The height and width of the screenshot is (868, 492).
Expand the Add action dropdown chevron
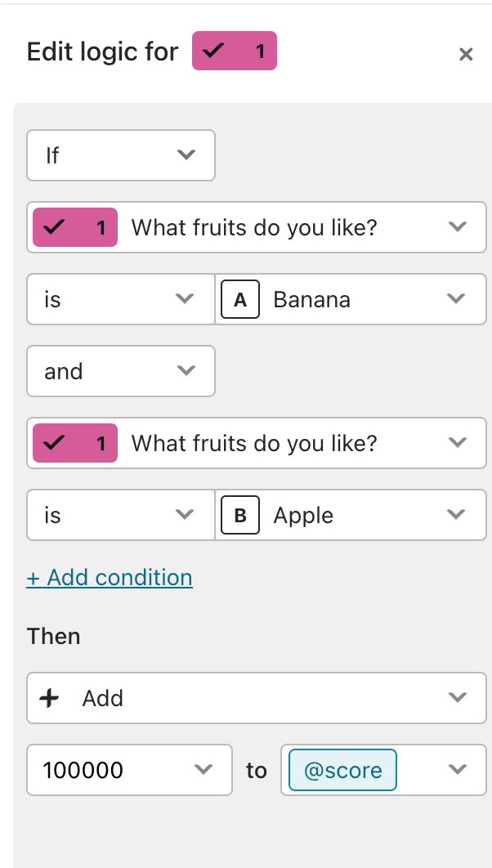pyautogui.click(x=458, y=697)
